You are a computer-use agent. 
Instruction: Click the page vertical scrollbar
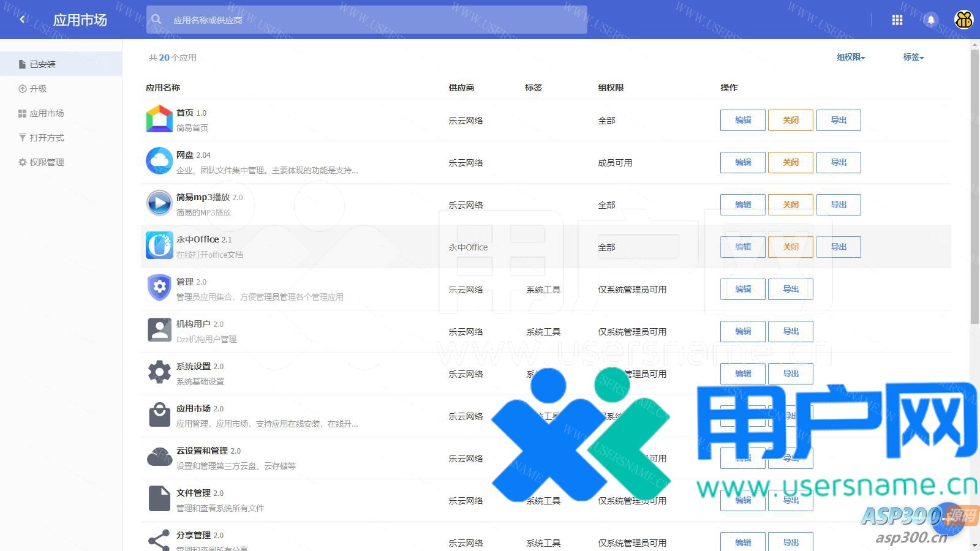pyautogui.click(x=974, y=187)
